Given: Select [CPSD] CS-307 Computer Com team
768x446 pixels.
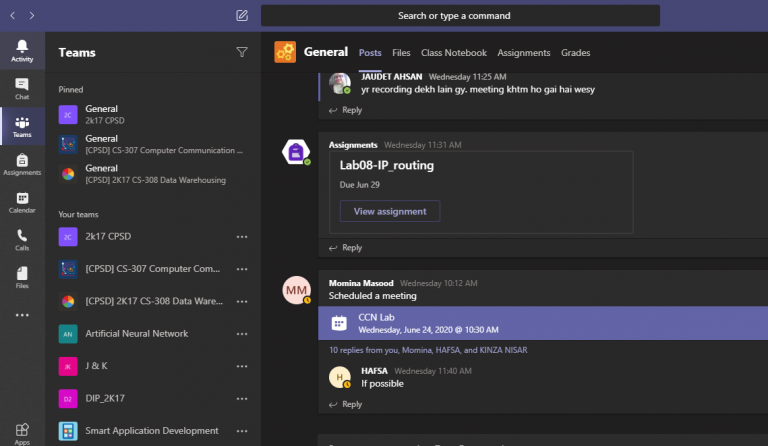Looking at the screenshot, I should 153,269.
